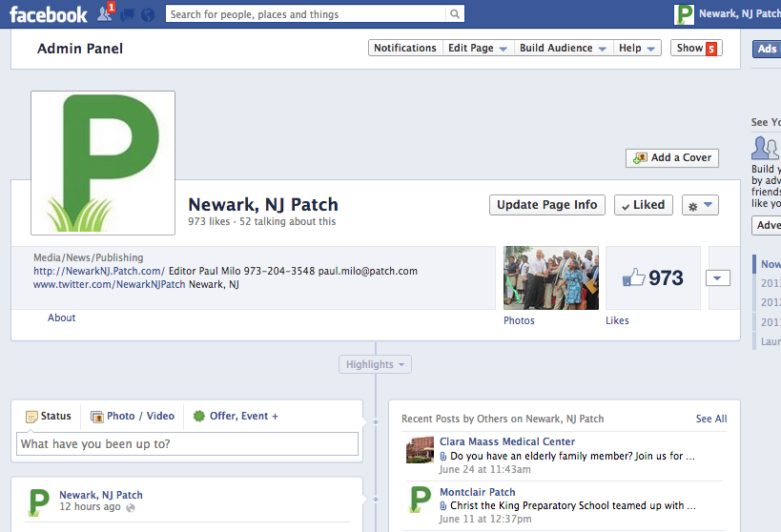
Task: Open the Highlights dropdown
Action: coord(375,364)
